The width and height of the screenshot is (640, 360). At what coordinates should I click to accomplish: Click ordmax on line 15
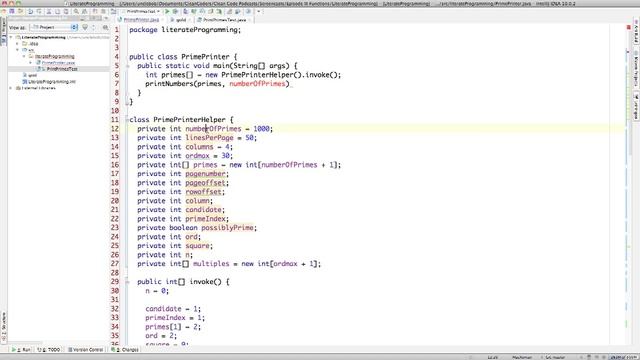point(197,156)
